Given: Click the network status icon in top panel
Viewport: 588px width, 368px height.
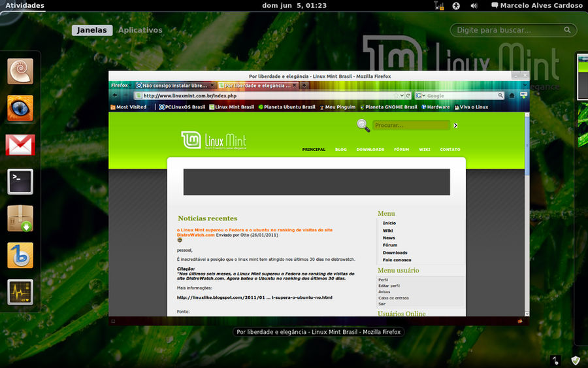Looking at the screenshot, I should point(439,6).
